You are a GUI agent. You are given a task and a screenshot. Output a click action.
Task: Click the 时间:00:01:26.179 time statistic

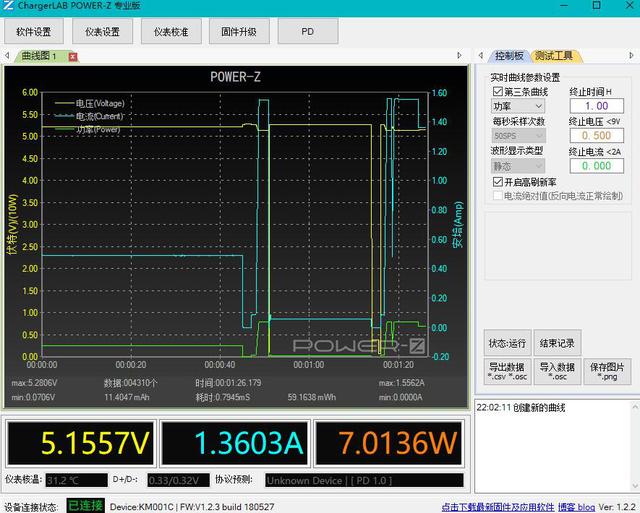coord(228,383)
